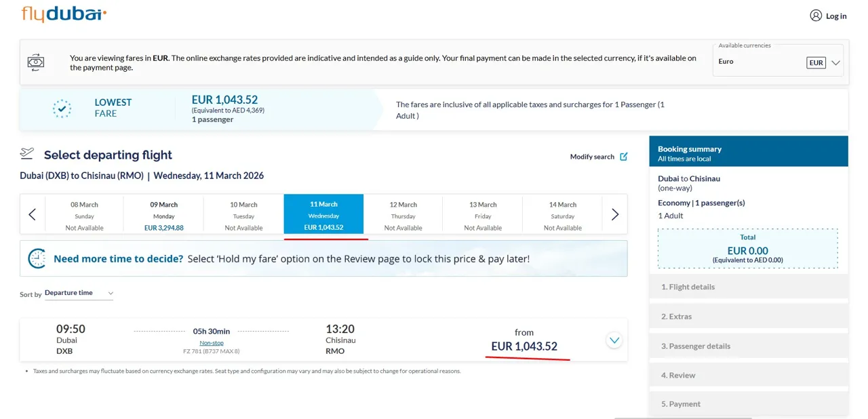Click the airplane icon beside Select departing flight
Image resolution: width=868 pixels, height=419 pixels.
coord(27,153)
